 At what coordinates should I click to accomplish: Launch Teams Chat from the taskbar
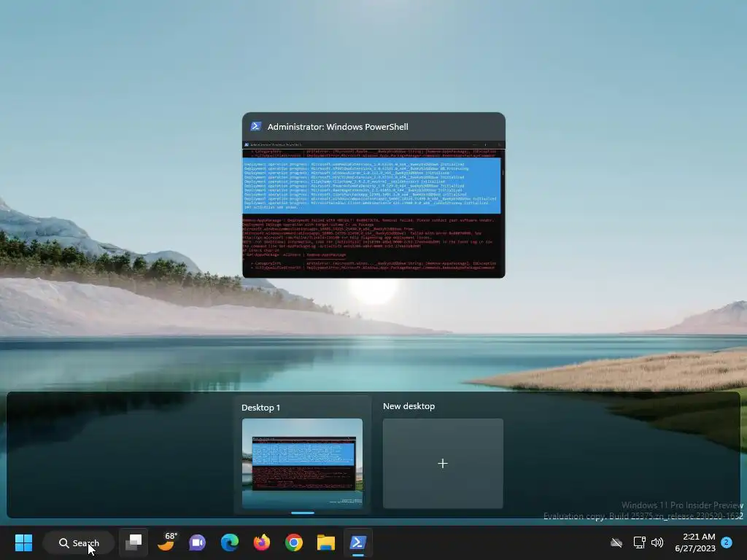pyautogui.click(x=197, y=542)
